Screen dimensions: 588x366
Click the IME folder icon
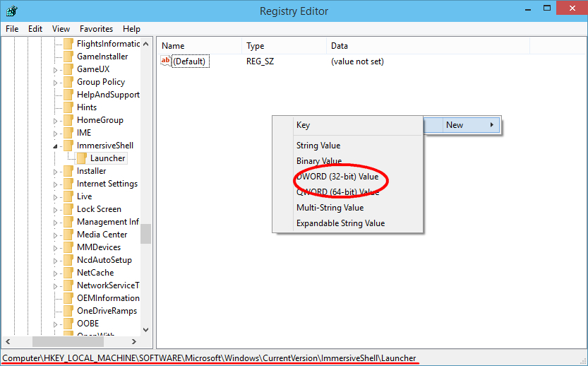[68, 133]
